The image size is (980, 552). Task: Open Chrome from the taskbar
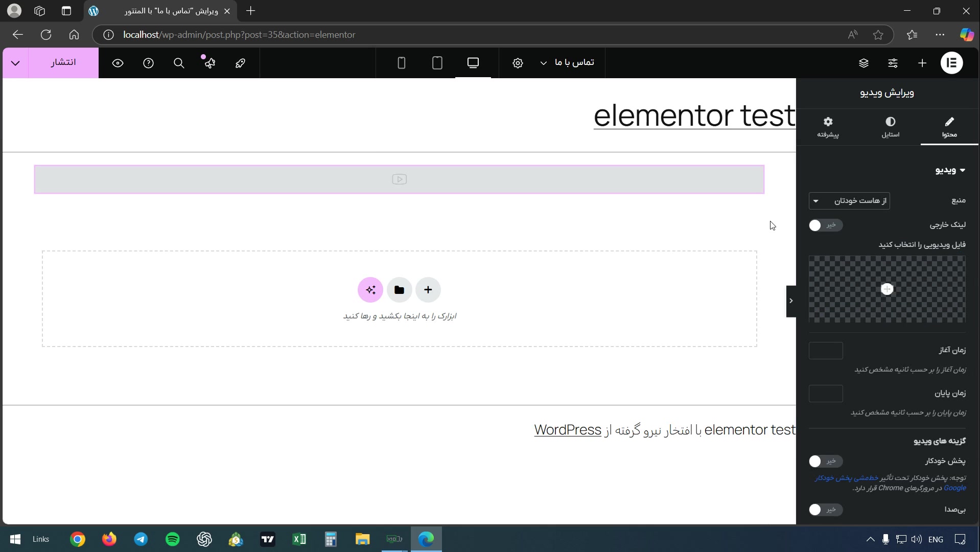point(78,539)
